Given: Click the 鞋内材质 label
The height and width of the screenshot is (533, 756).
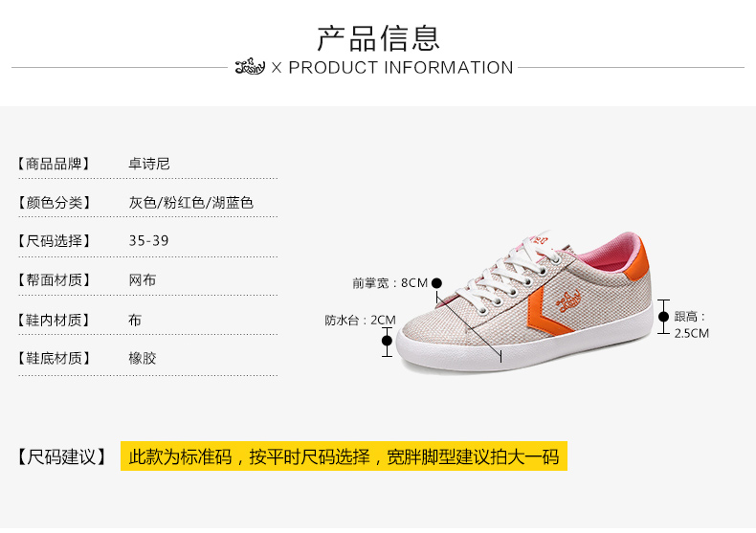Looking at the screenshot, I should pos(54,320).
